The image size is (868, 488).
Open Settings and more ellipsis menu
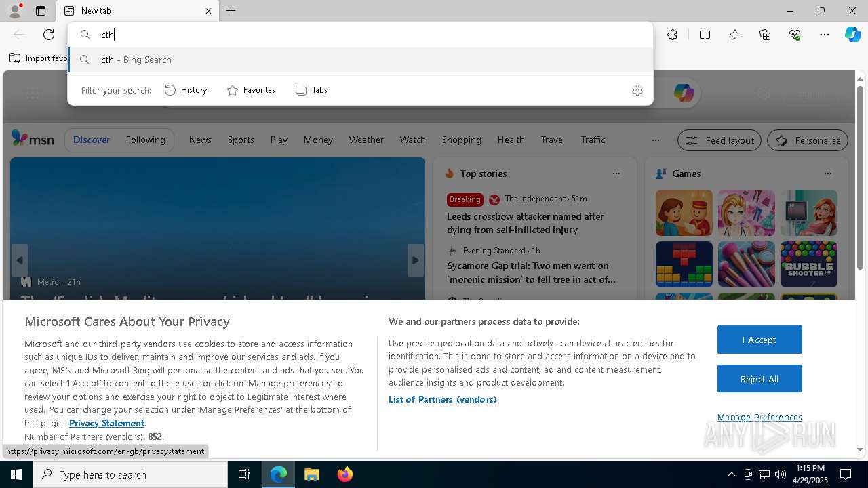(825, 35)
